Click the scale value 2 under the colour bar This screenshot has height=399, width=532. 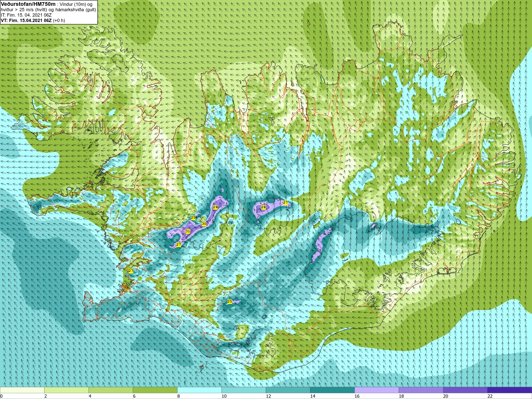click(x=46, y=396)
